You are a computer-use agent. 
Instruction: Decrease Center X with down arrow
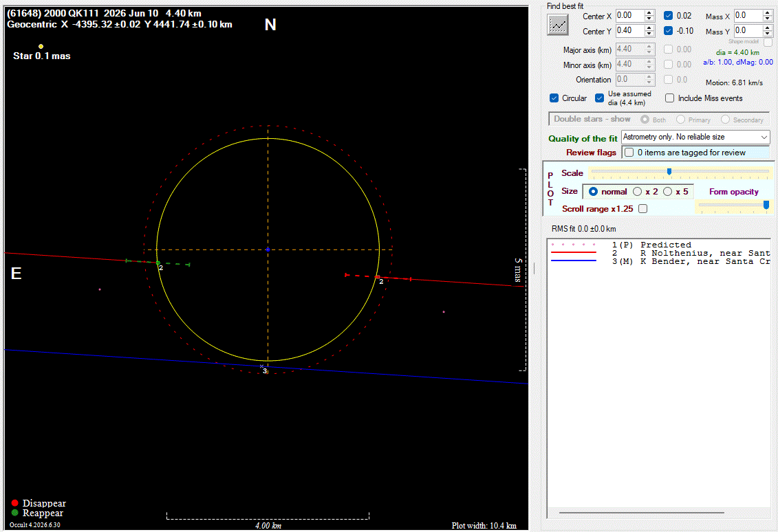pos(649,19)
